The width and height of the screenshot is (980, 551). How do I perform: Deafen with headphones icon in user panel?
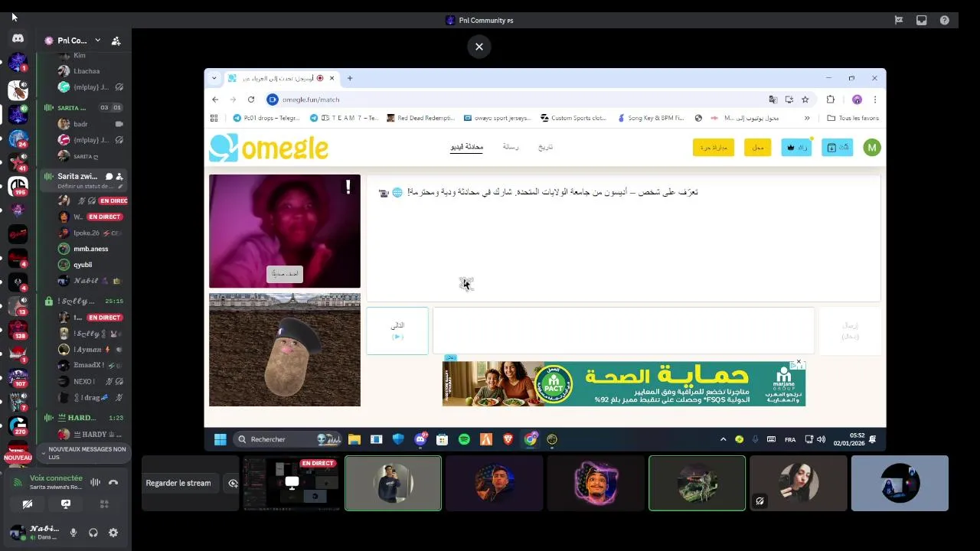click(x=93, y=533)
